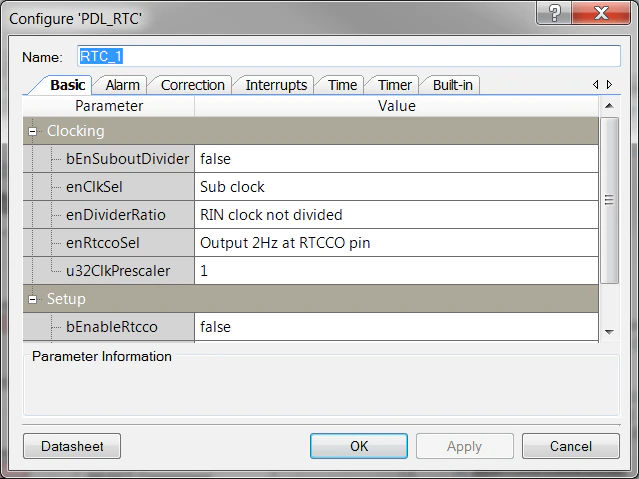Cancel the configuration dialog
639x479 pixels.
[570, 446]
